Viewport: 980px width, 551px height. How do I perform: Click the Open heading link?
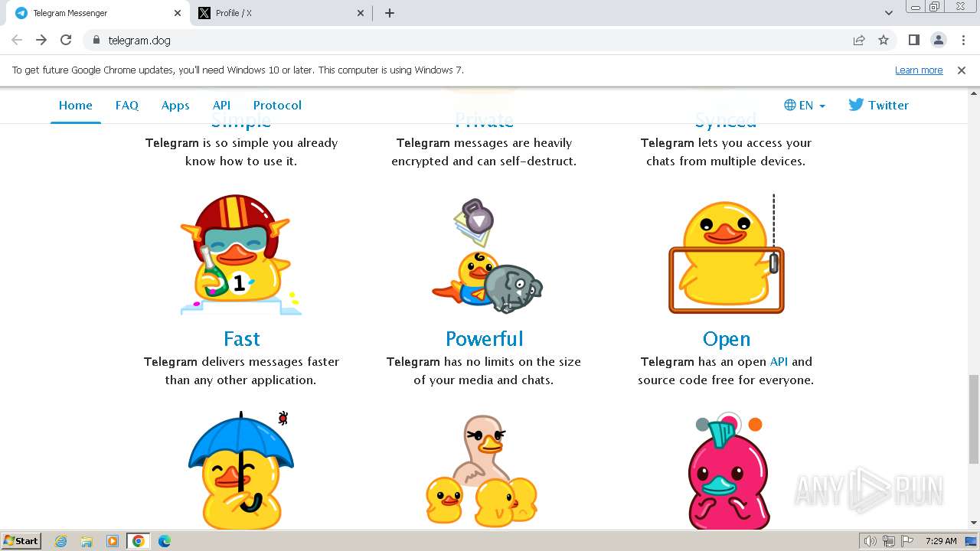point(727,339)
